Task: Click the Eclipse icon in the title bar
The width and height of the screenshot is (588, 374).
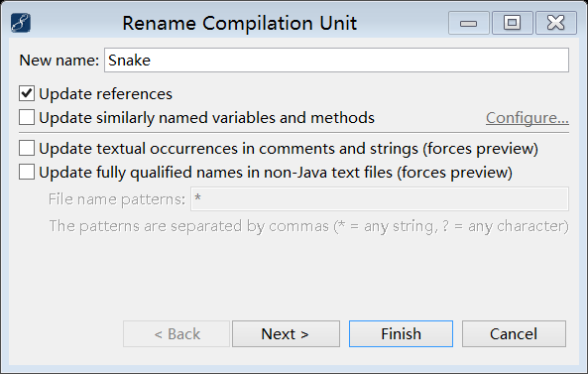Action: tap(21, 23)
